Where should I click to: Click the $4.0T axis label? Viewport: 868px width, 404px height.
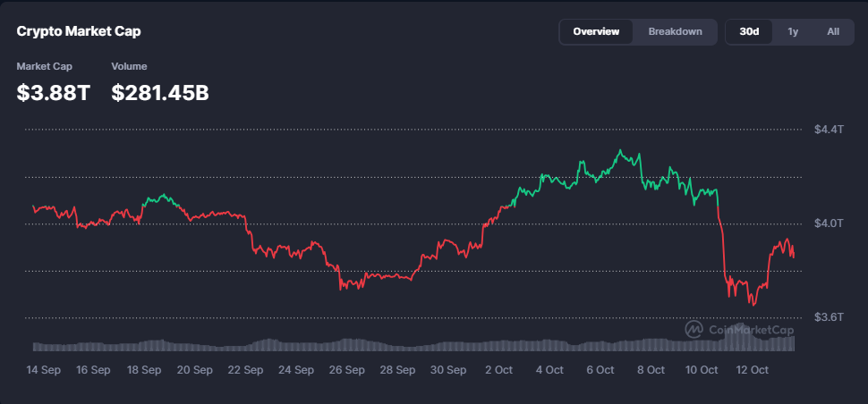click(x=829, y=223)
